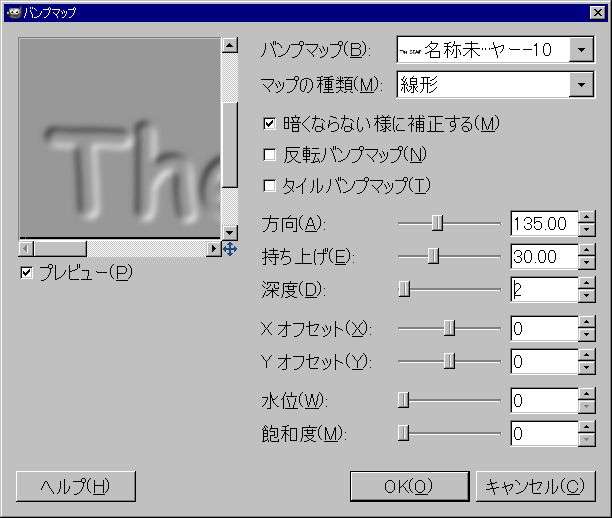Click the 深度(D) slider handle
612x518 pixels.
[x=404, y=290]
